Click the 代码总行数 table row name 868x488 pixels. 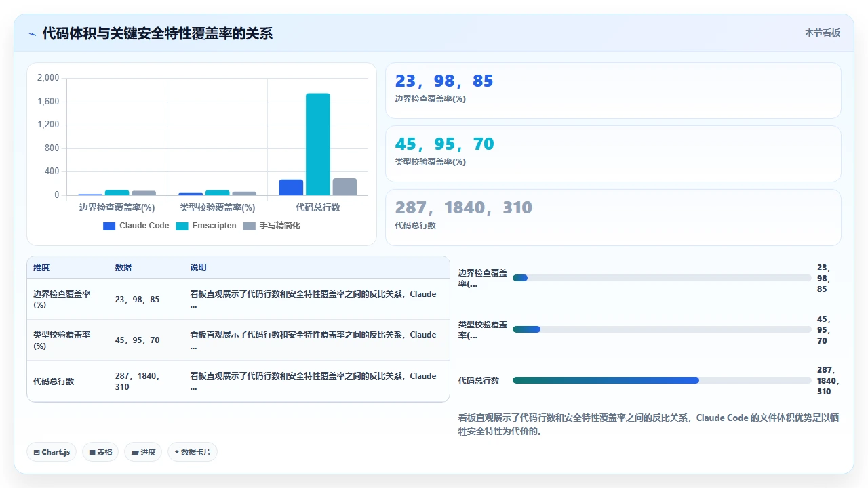[54, 382]
